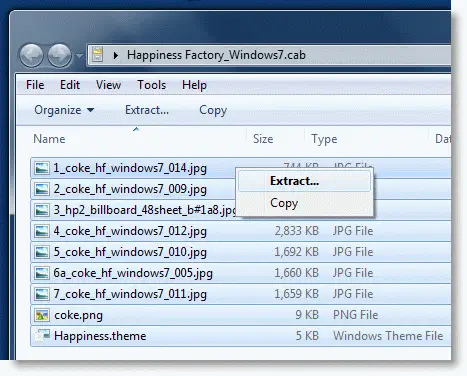The image size is (467, 376).
Task: Click JPG File type of 7_coke_hf_windows7_011.jpg
Action: point(353,294)
